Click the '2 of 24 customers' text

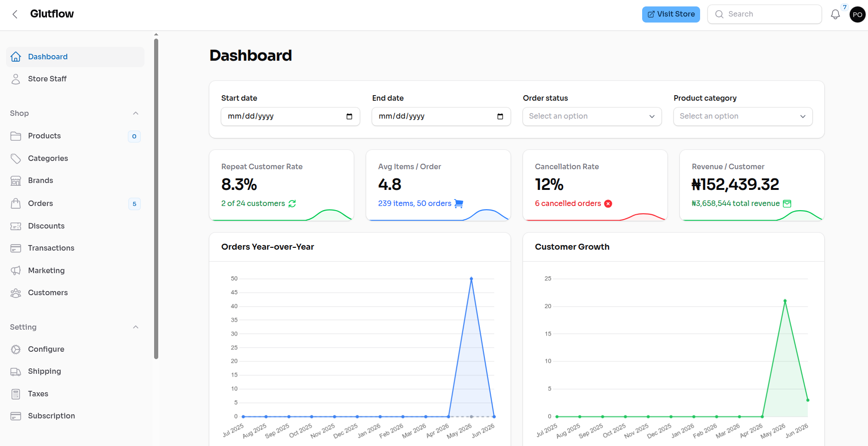click(x=253, y=204)
